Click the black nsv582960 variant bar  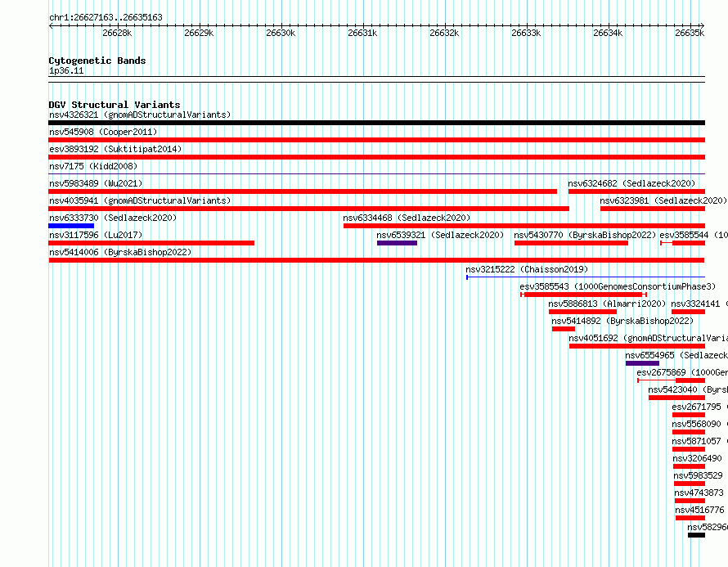(x=696, y=535)
